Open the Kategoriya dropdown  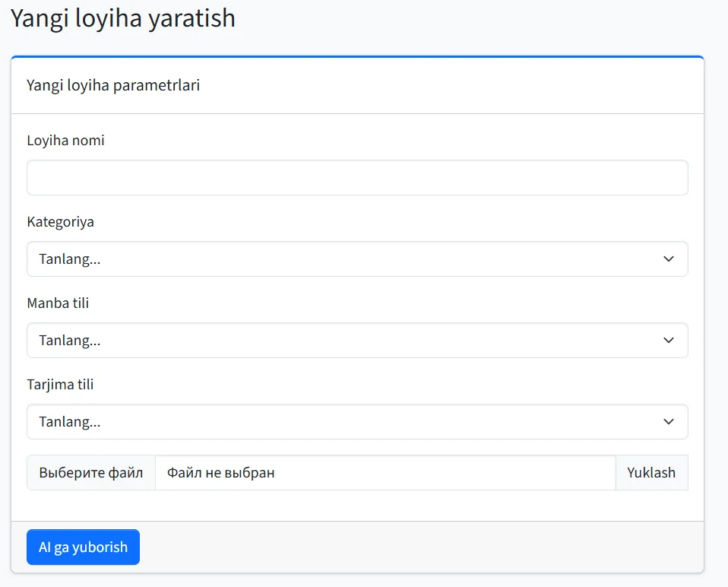click(357, 259)
